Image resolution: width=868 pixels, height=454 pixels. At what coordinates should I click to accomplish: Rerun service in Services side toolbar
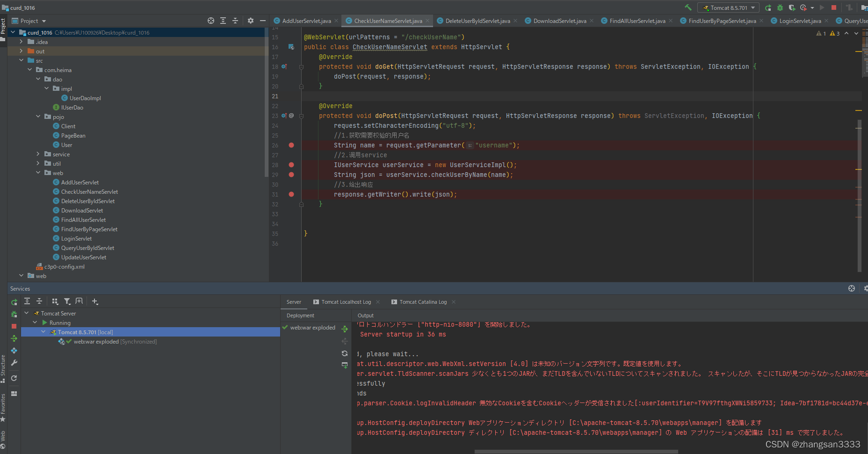(14, 302)
